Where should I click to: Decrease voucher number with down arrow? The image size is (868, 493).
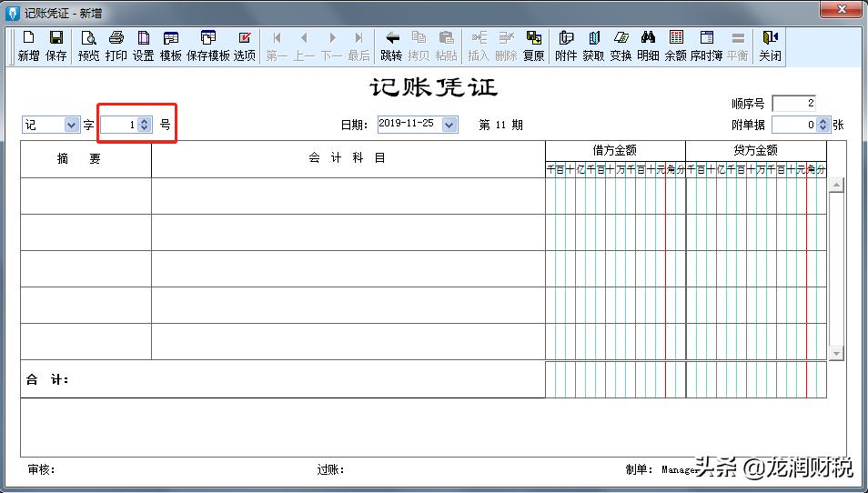tap(145, 128)
